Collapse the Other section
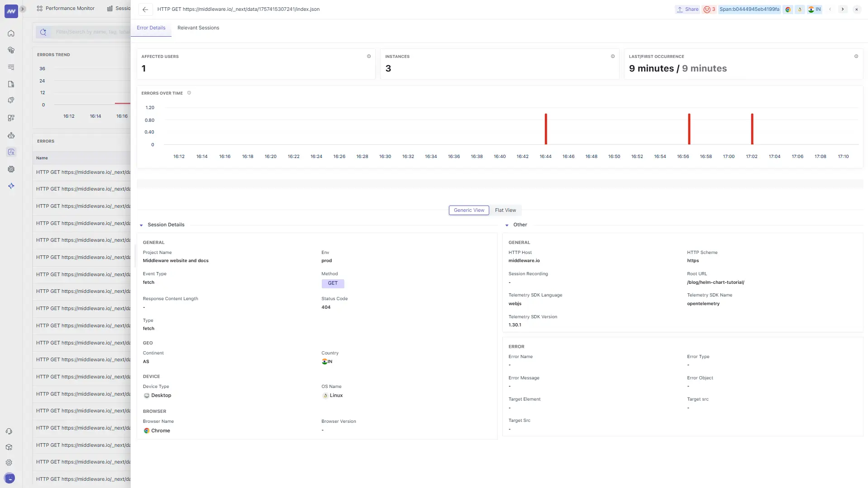 506,225
